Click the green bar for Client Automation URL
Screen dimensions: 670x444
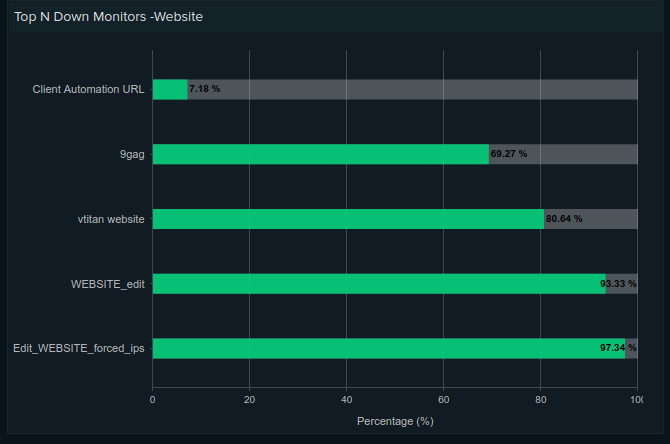click(169, 89)
